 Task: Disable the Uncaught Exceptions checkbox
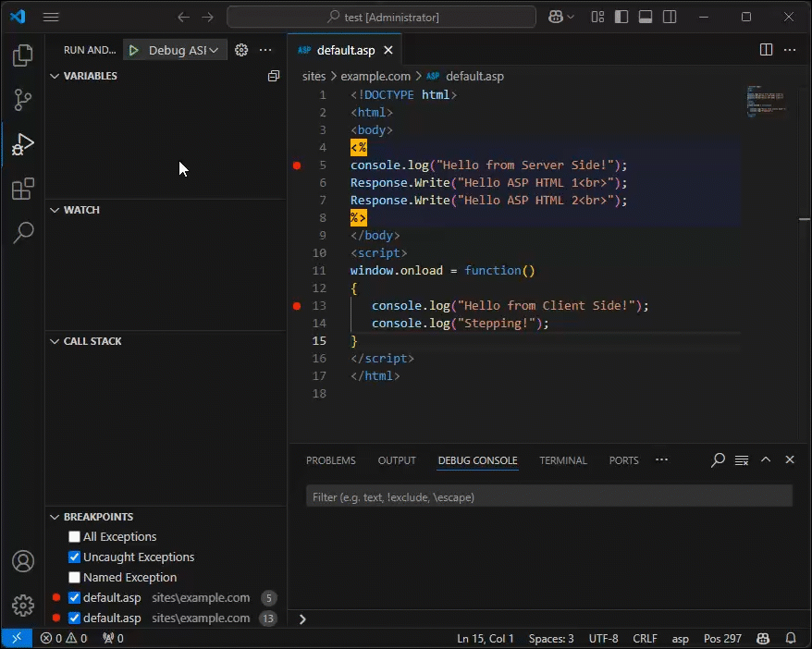tap(73, 557)
